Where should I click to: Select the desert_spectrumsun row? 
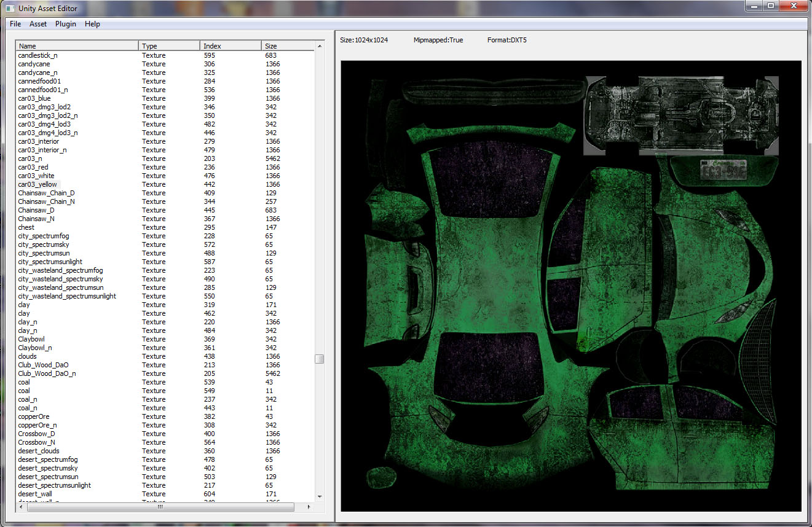point(165,477)
